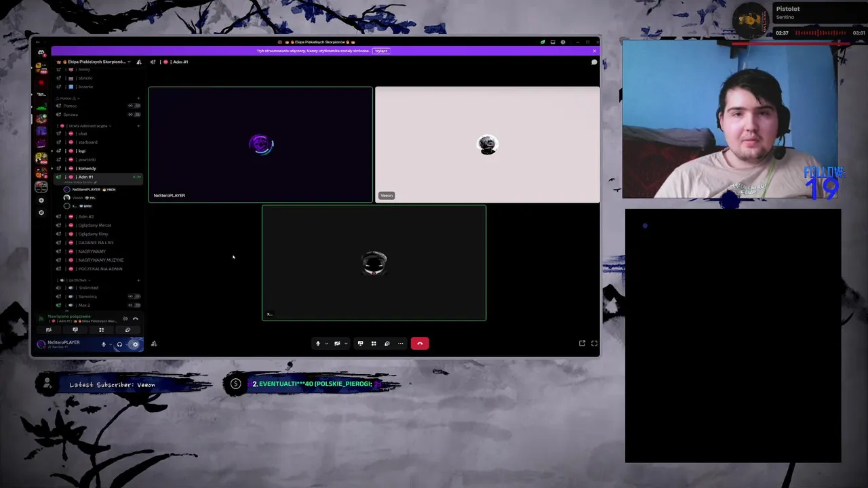
Task: Open user settings gear icon
Action: coord(136,344)
